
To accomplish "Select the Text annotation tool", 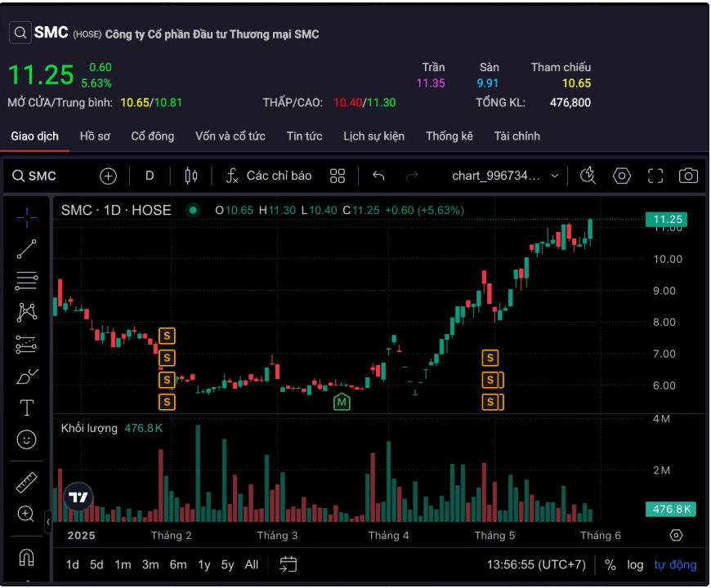I will click(27, 408).
